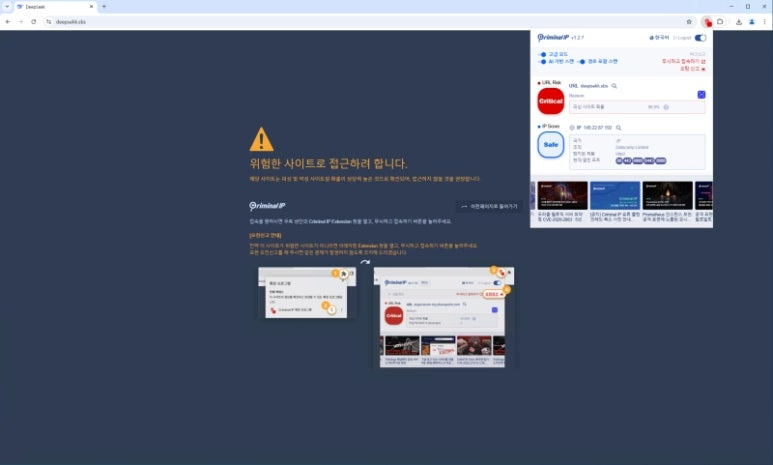Click the circle icon before the IP address

[572, 128]
